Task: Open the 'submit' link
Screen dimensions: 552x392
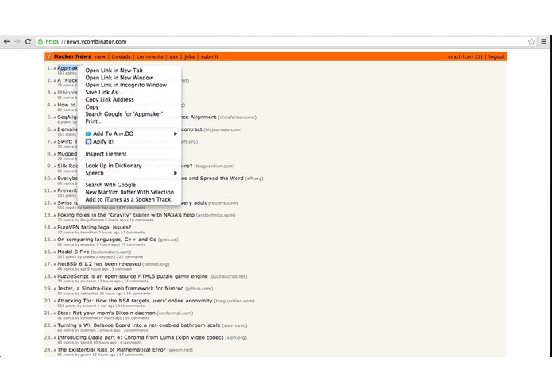Action: tap(210, 56)
